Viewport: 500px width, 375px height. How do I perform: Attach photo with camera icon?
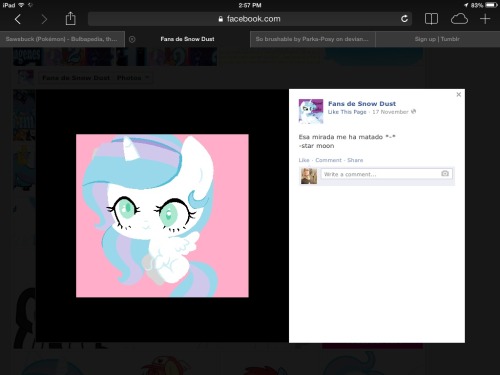coord(445,174)
